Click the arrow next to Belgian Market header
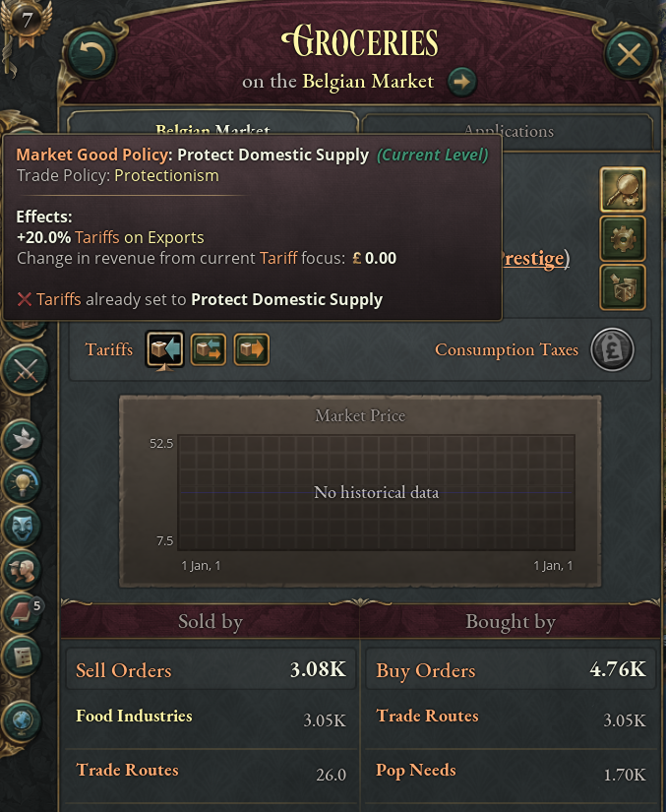The height and width of the screenshot is (812, 666). click(461, 84)
